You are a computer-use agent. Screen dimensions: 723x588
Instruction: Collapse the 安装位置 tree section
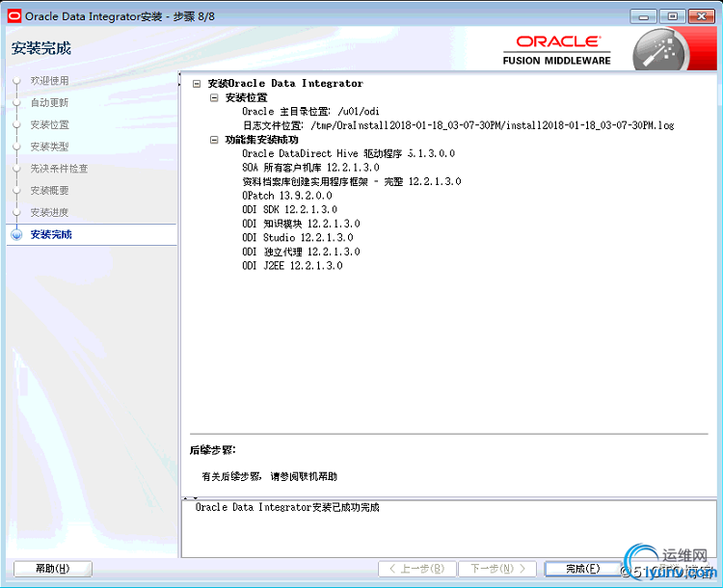coord(214,97)
